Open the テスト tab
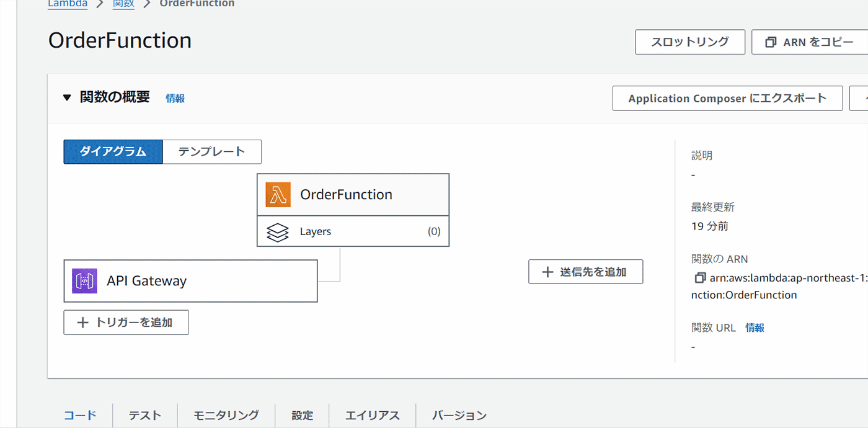 [x=145, y=416]
